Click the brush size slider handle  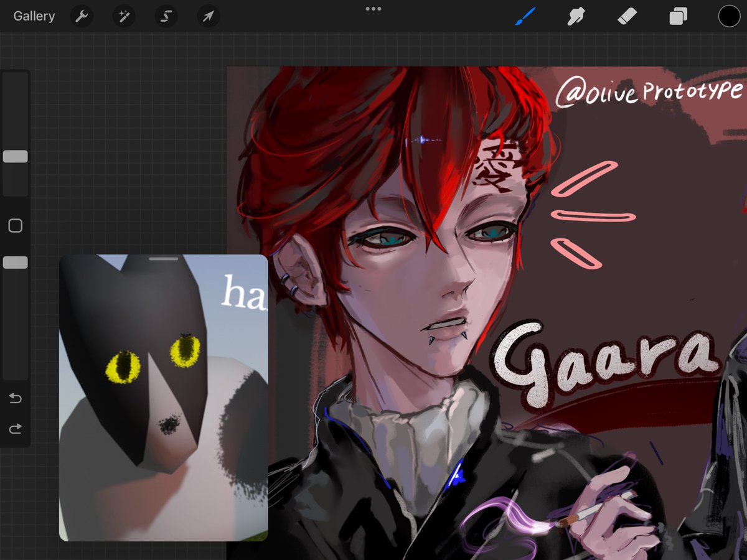(16, 157)
